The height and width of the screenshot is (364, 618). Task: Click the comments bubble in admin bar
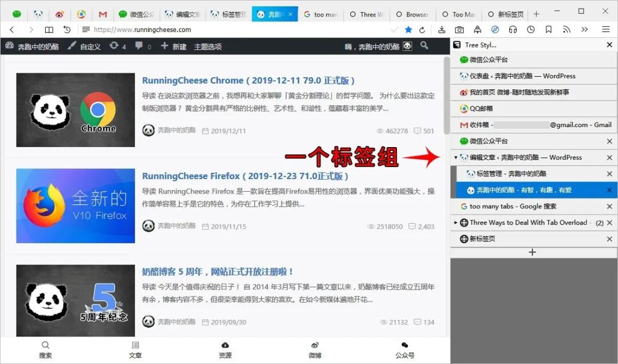138,46
